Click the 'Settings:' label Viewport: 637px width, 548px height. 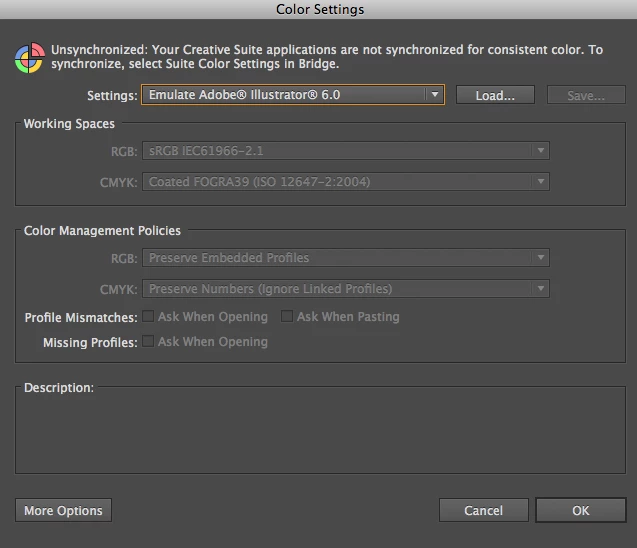click(112, 95)
